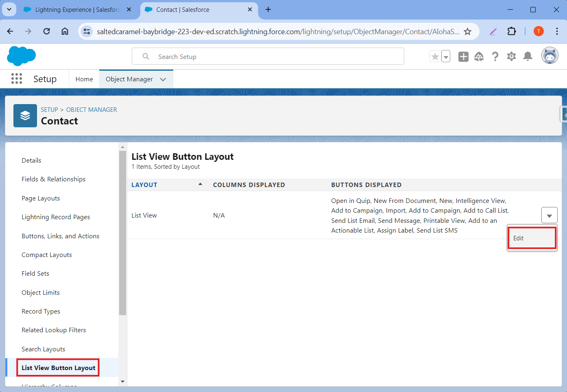Screen dimensions: 567x392
Task: Close the Contact | Salesforce tab
Action: (250, 9)
